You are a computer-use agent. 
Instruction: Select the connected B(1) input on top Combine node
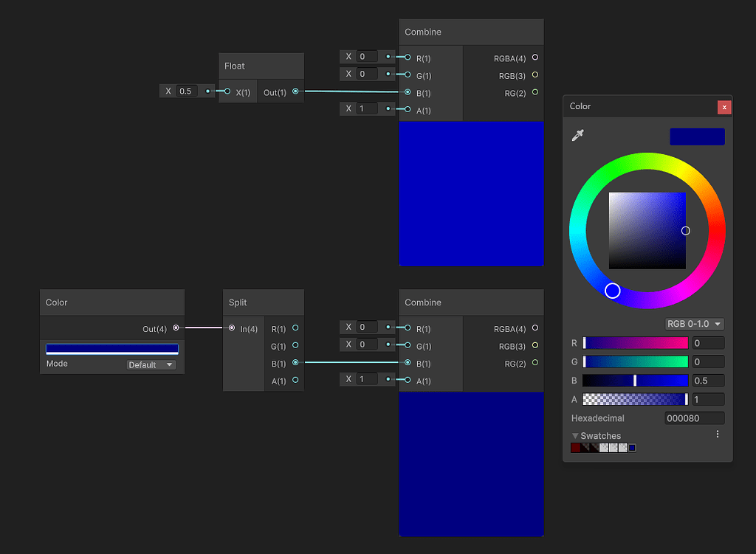408,93
